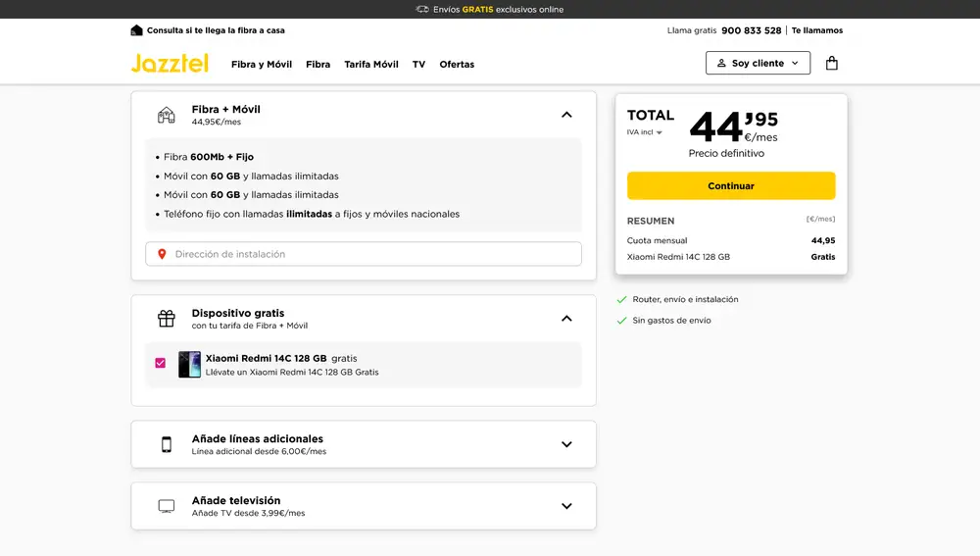Click the Te llamamos link
Image resolution: width=980 pixels, height=556 pixels.
(x=817, y=30)
